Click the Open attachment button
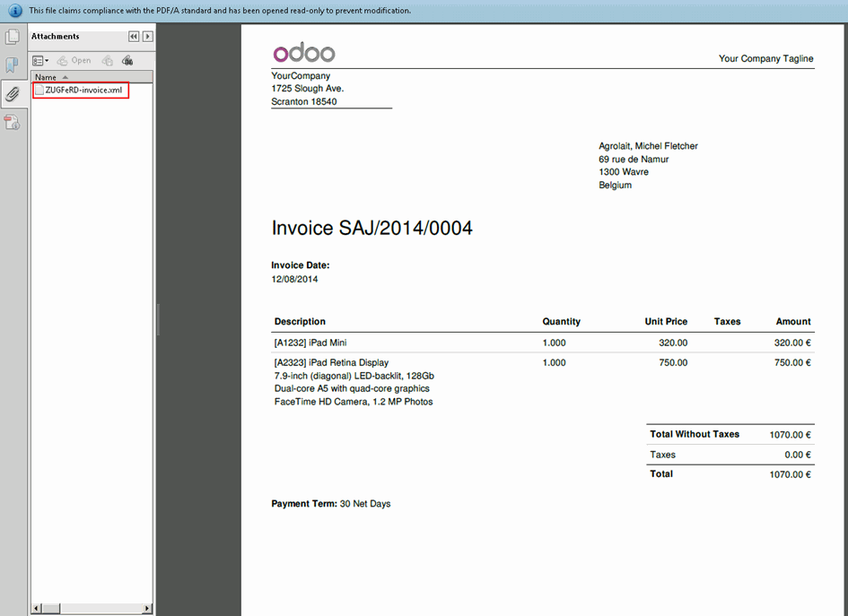 click(x=74, y=60)
